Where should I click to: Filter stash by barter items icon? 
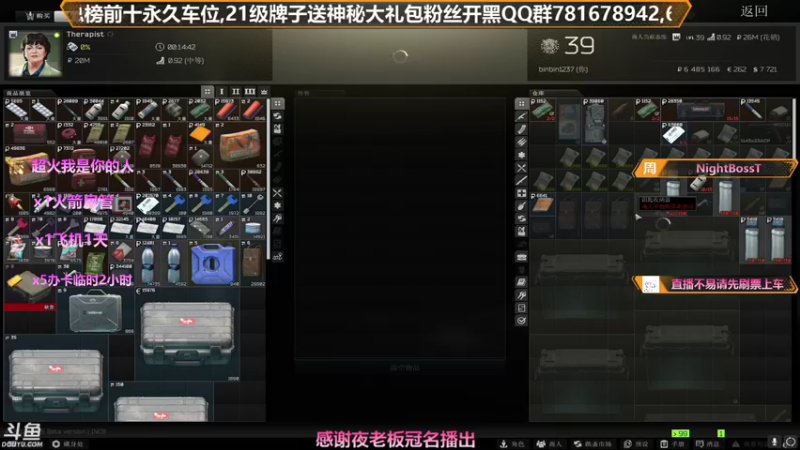tap(521, 218)
